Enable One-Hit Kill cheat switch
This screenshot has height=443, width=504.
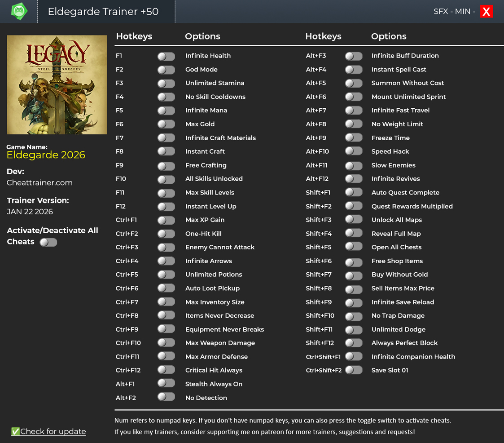(166, 234)
